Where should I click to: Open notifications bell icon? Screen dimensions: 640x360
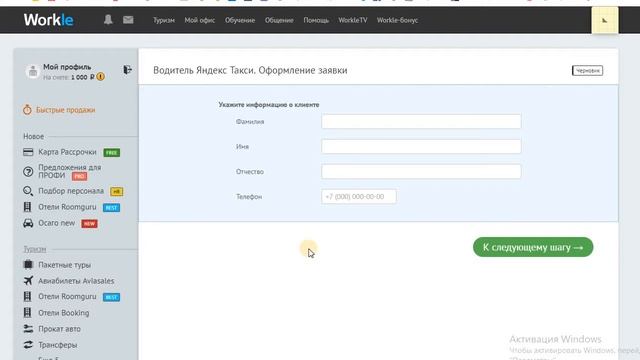click(x=108, y=20)
